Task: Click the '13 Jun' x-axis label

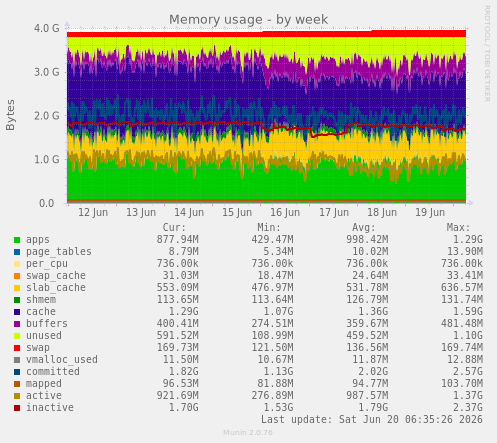Action: 141,212
